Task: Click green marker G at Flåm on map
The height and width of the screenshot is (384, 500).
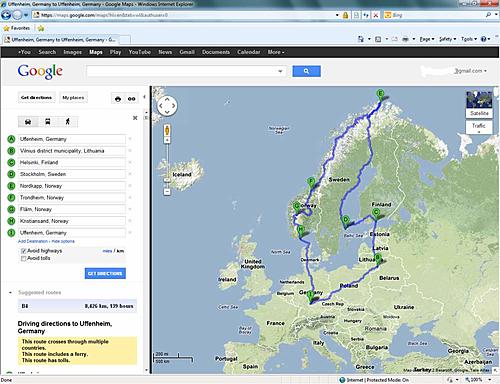Action: pyautogui.click(x=297, y=208)
